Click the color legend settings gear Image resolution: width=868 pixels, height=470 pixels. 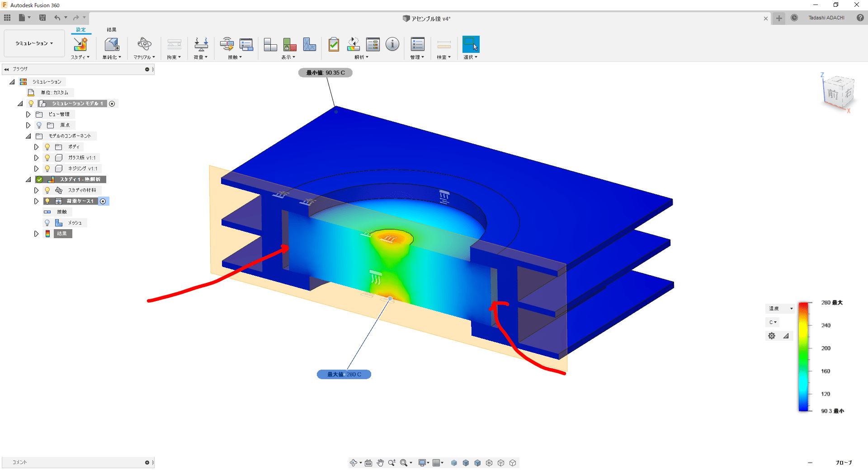772,335
